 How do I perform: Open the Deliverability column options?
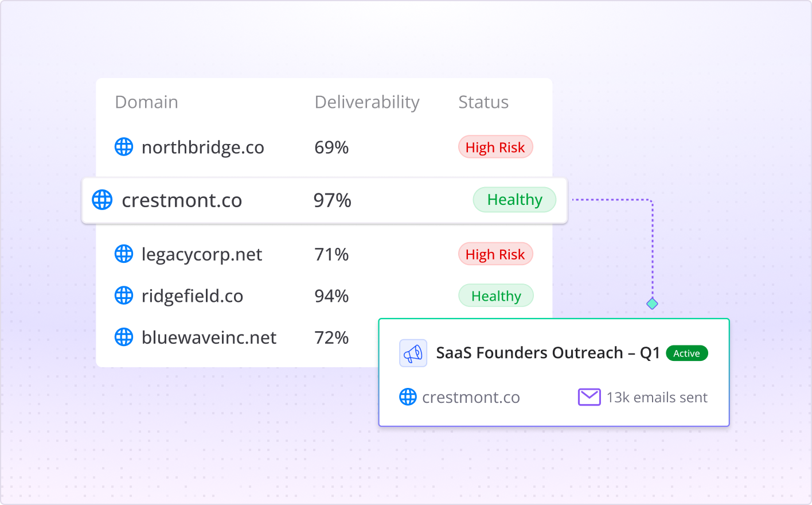(366, 102)
